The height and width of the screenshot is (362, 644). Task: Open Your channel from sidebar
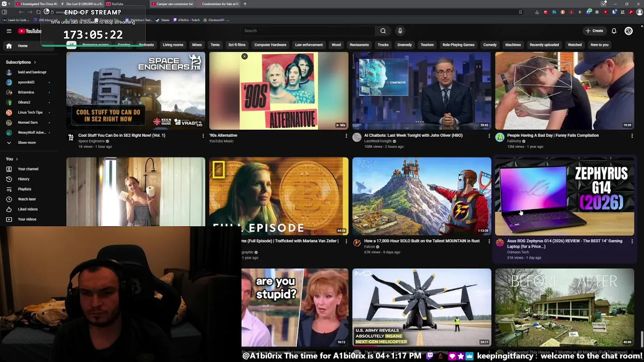[x=28, y=169]
